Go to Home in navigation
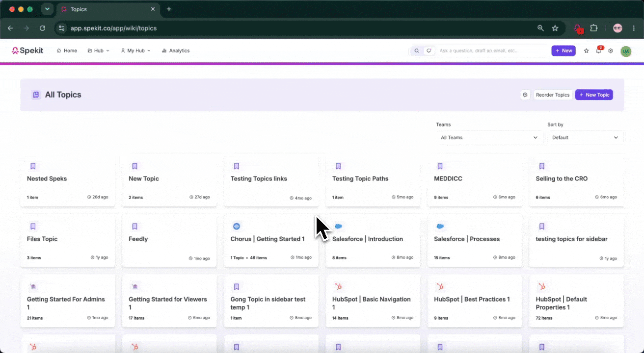This screenshot has width=644, height=353. pos(67,50)
